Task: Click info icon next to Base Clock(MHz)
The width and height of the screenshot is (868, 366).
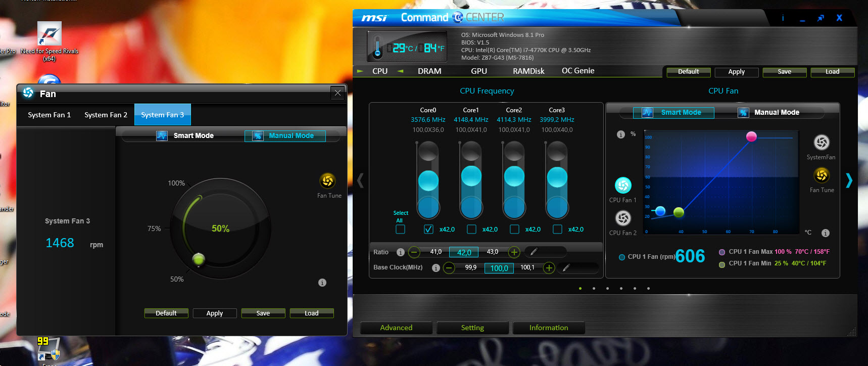Action: pyautogui.click(x=436, y=267)
